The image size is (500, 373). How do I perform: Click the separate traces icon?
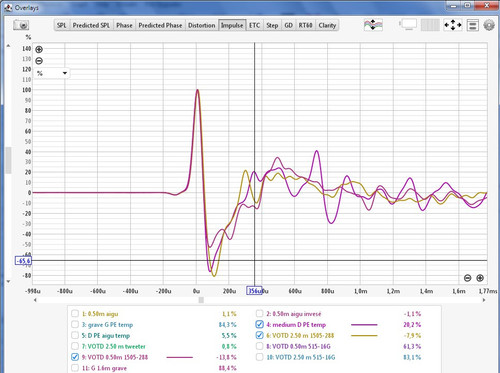coord(373,25)
